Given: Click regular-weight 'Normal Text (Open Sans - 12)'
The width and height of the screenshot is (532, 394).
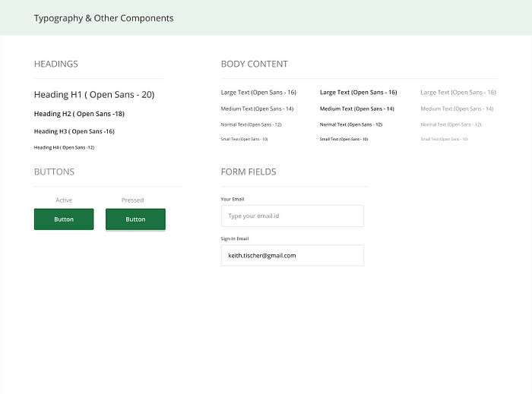Looking at the screenshot, I should [251, 125].
